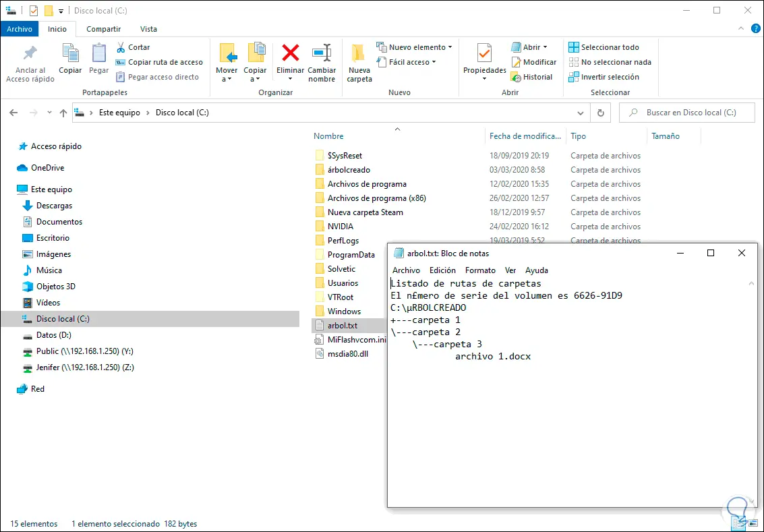
Task: Click Seleccionar todo option
Action: 604,47
